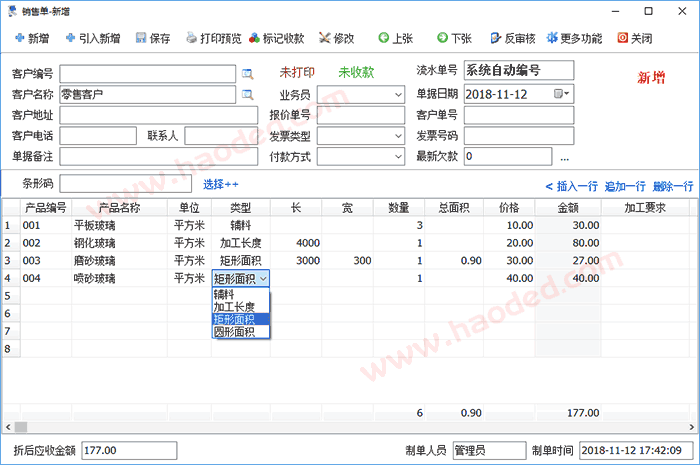Image resolution: width=700 pixels, height=465 pixels.
Task: Click the 折后应收金额 field showing 177.00
Action: pos(129,450)
